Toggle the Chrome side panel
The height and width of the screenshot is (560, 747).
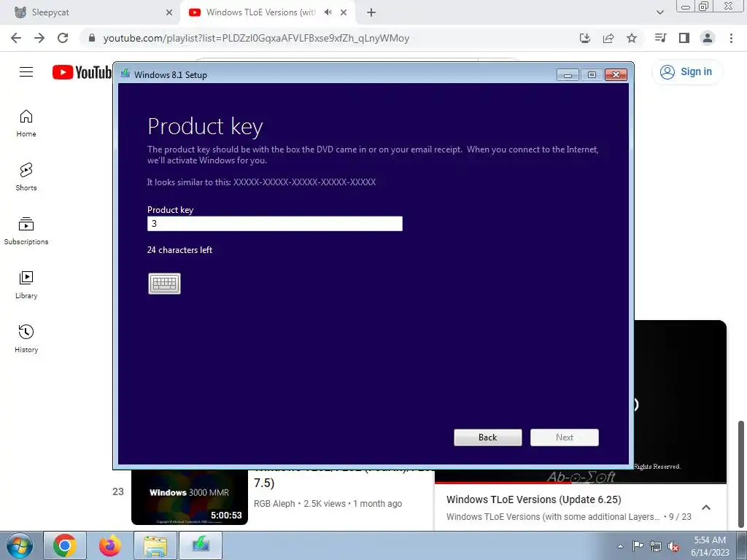tap(684, 38)
